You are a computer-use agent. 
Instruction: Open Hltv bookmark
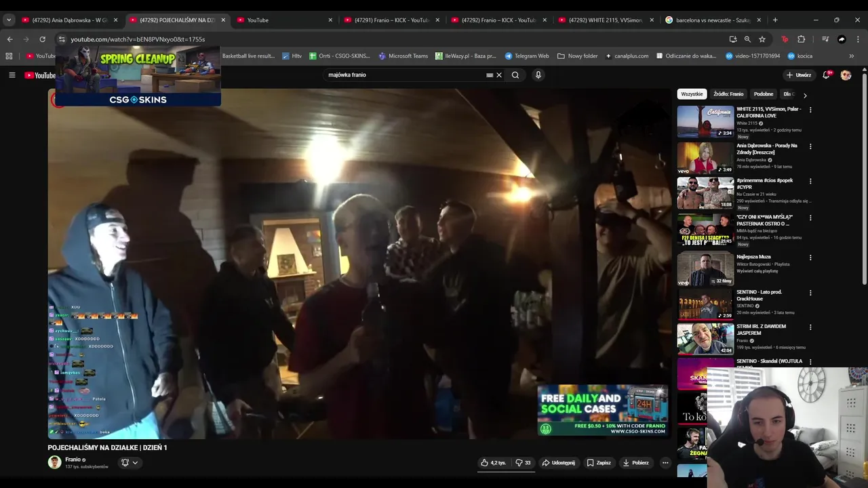pos(292,56)
